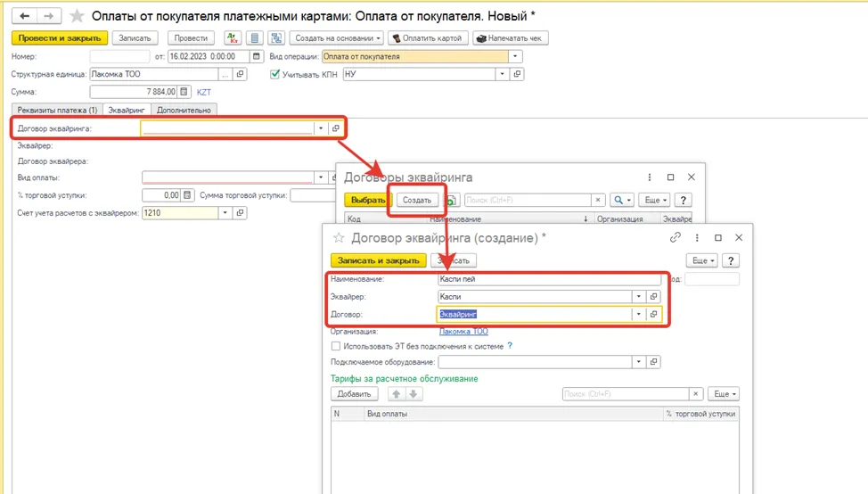Click the back arrow navigation button

point(24,16)
